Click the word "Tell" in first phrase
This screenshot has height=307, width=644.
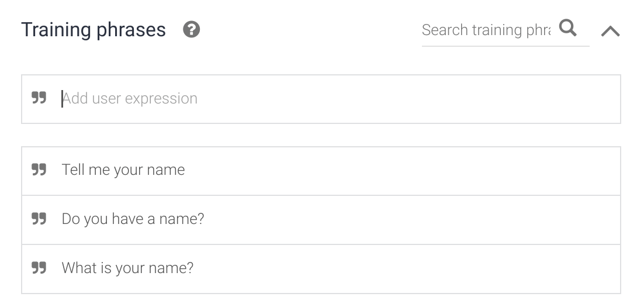73,170
